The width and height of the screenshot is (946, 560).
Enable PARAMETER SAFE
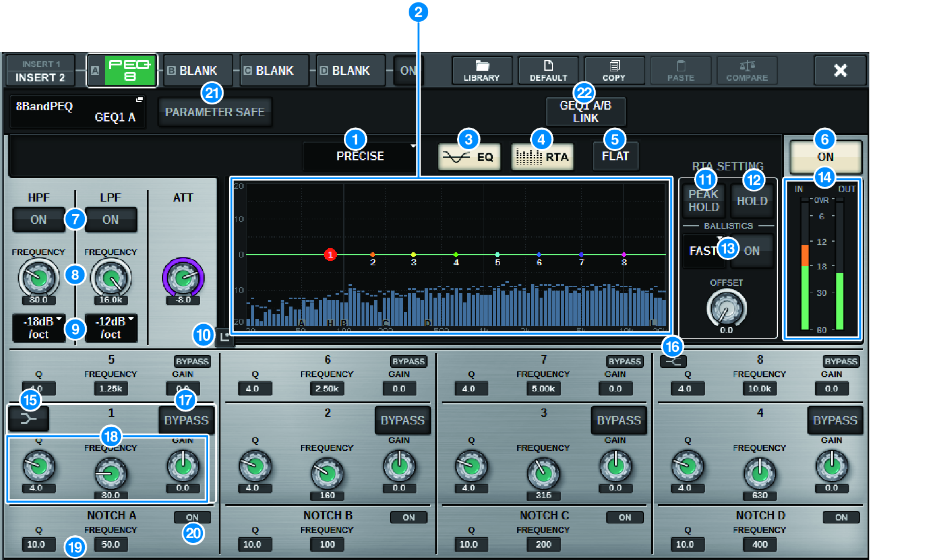coord(215,111)
